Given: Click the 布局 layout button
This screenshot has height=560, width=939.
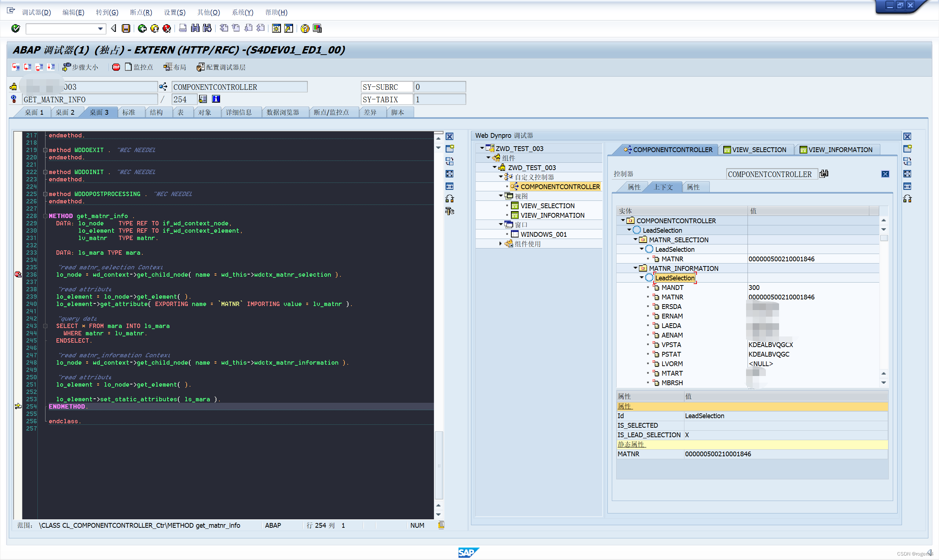Looking at the screenshot, I should pyautogui.click(x=175, y=67).
